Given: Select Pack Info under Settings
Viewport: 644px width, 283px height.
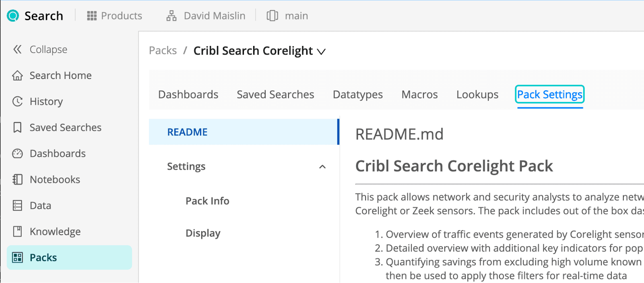Looking at the screenshot, I should (207, 201).
